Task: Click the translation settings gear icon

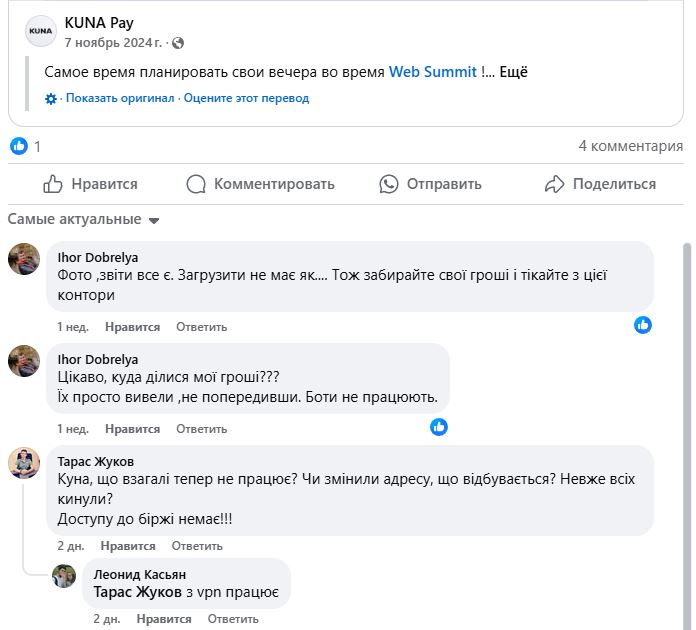Action: (51, 99)
